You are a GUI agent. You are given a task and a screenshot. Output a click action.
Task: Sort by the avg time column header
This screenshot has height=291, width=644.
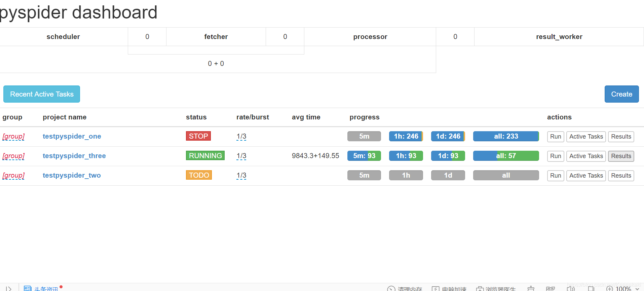point(306,117)
